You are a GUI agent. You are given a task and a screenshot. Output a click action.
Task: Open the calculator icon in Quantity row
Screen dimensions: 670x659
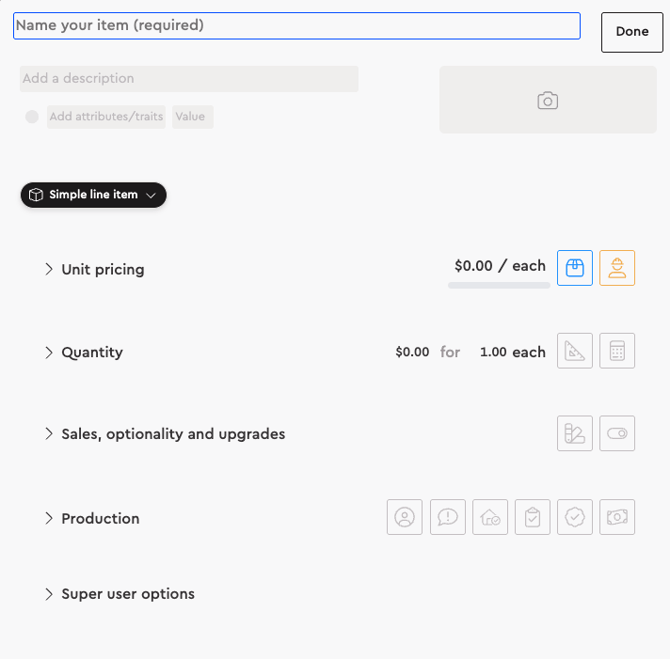pos(617,351)
